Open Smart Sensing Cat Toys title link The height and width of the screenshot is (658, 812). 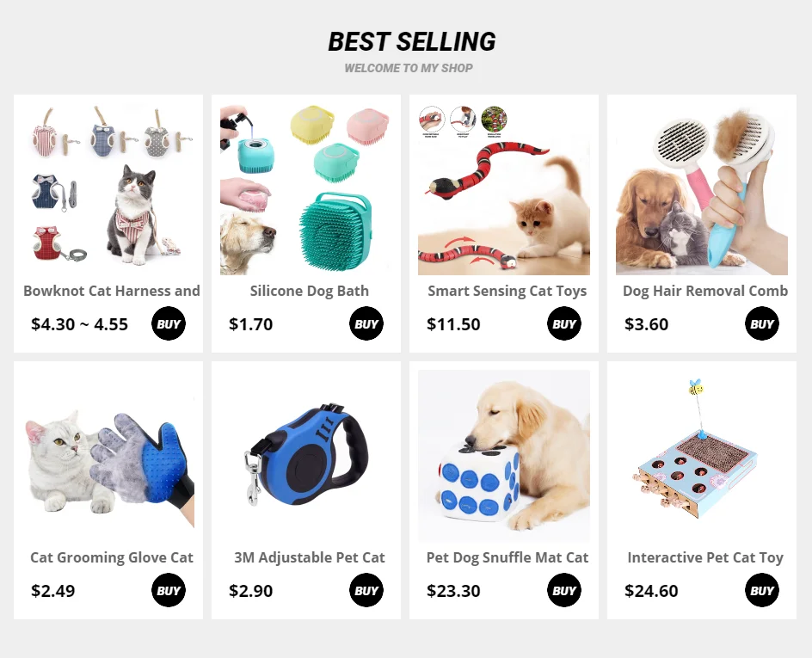[x=507, y=291]
